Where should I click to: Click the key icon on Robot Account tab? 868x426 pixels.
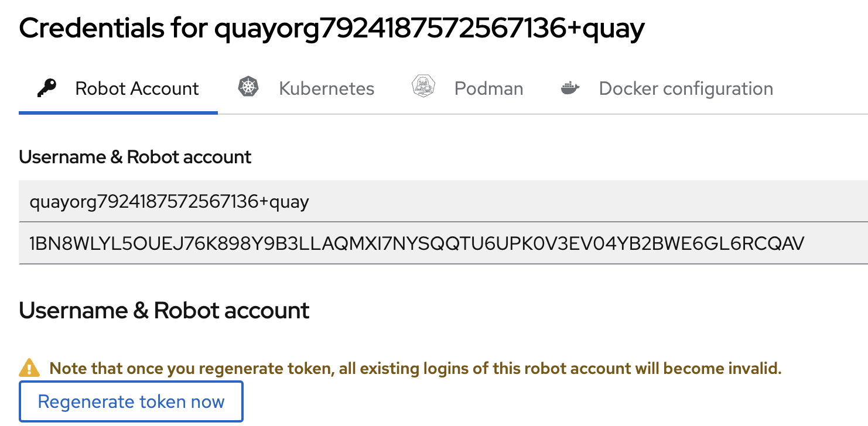point(47,88)
